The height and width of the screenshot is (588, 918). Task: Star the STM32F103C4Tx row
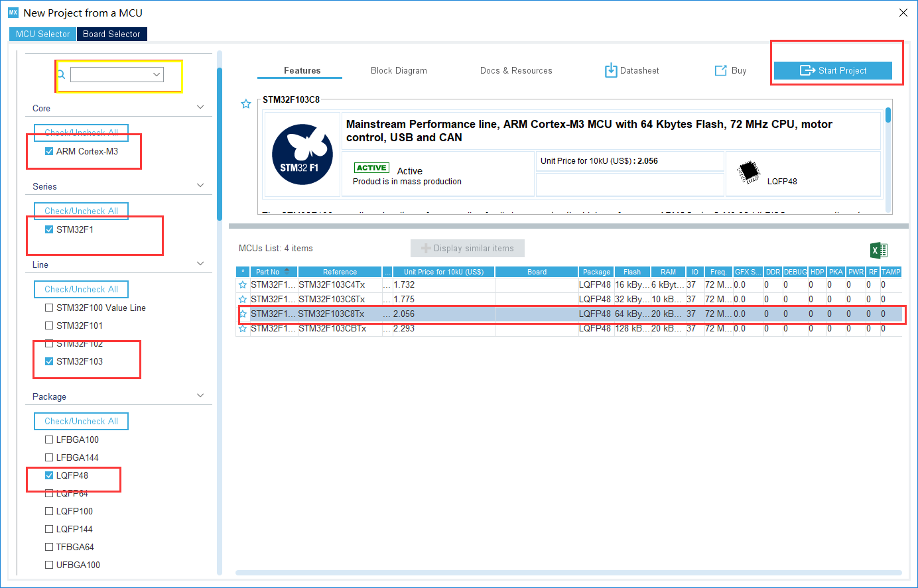click(x=243, y=285)
